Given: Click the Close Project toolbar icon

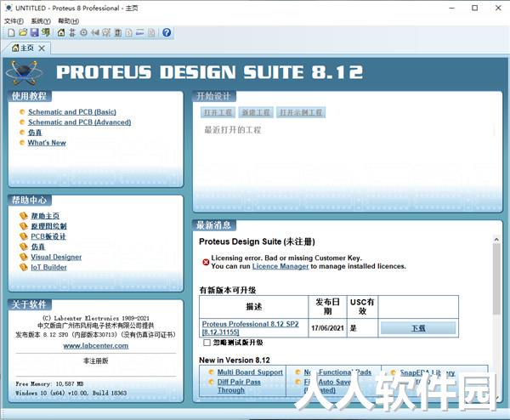Looking at the screenshot, I should click(46, 32).
